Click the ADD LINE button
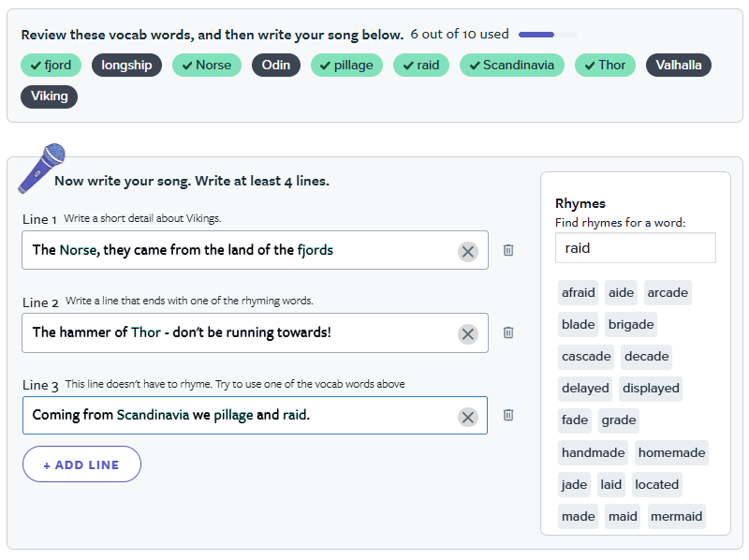This screenshot has width=749, height=560. pyautogui.click(x=81, y=464)
